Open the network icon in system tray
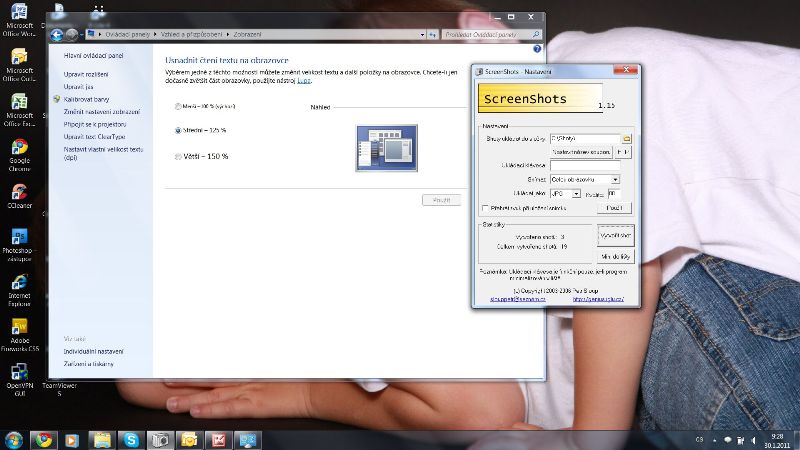Viewport: 800px width, 450px height. 740,440
